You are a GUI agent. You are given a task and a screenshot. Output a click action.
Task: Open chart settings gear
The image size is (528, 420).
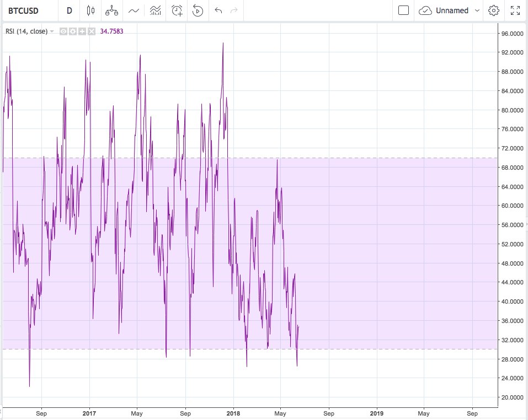coord(494,11)
